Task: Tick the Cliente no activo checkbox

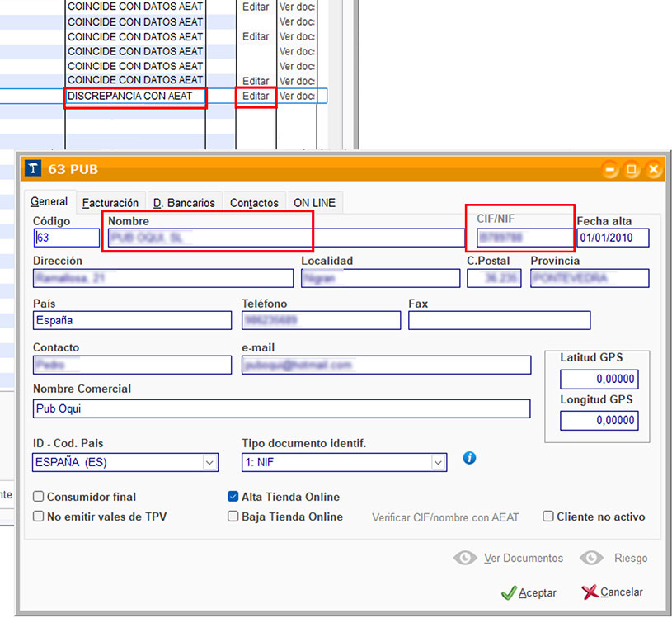Action: [548, 517]
